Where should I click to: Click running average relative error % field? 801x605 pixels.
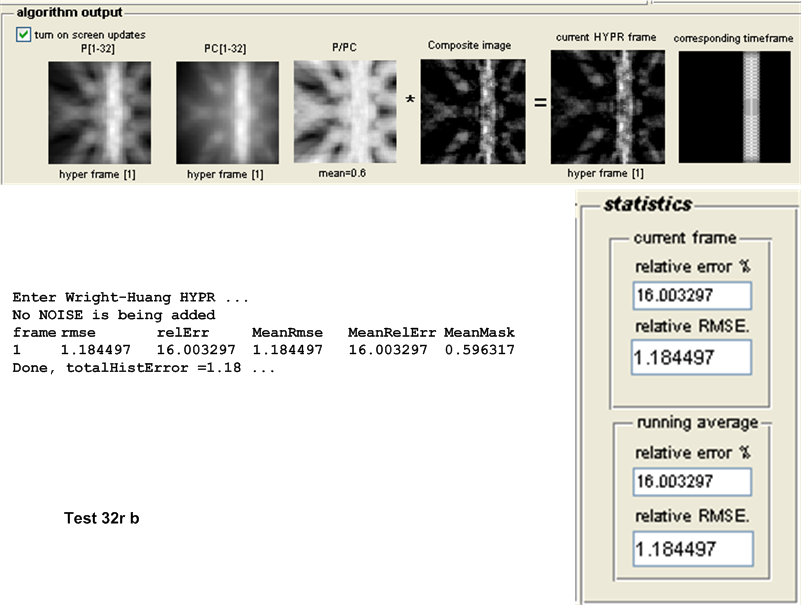point(692,482)
